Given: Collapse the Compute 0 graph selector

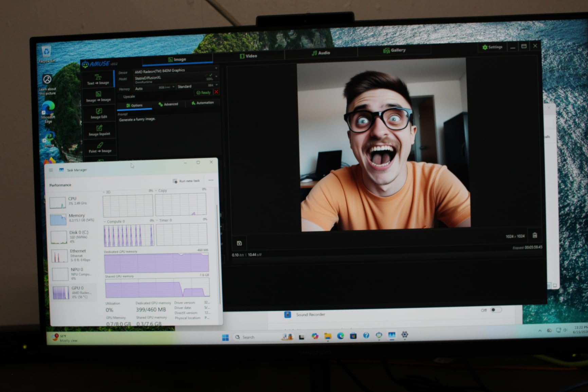Looking at the screenshot, I should (x=114, y=221).
